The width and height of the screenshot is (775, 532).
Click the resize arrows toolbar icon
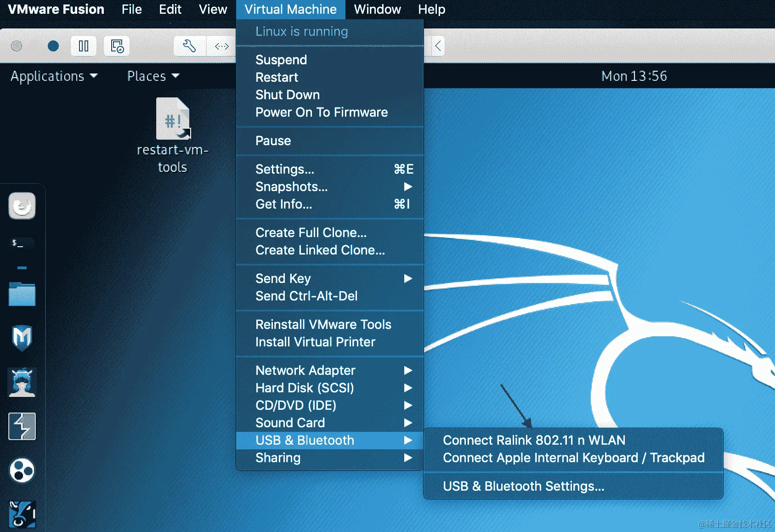pyautogui.click(x=221, y=46)
